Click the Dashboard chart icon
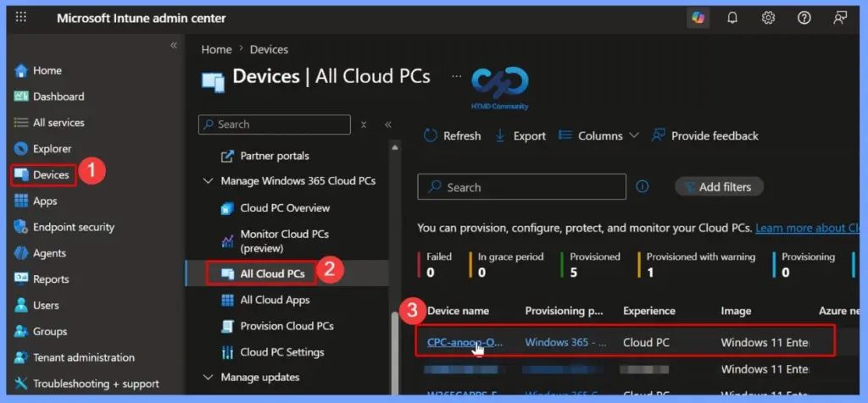The width and height of the screenshot is (868, 403). click(21, 97)
